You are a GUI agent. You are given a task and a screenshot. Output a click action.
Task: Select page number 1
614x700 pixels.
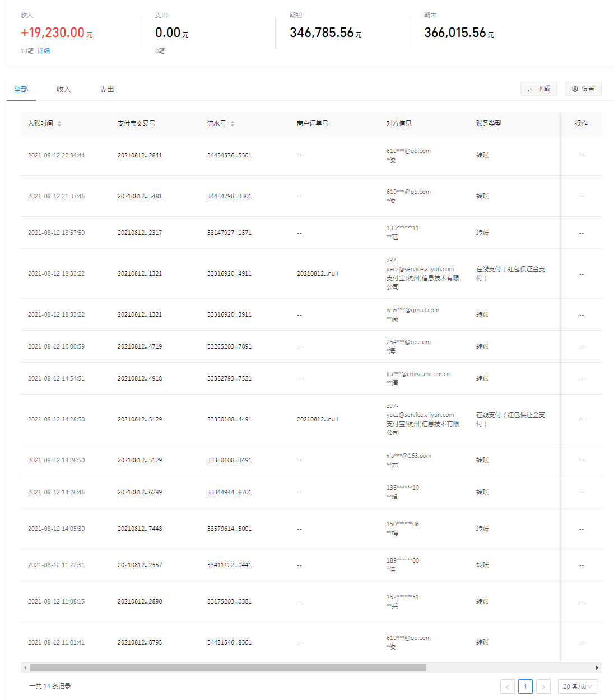point(525,687)
